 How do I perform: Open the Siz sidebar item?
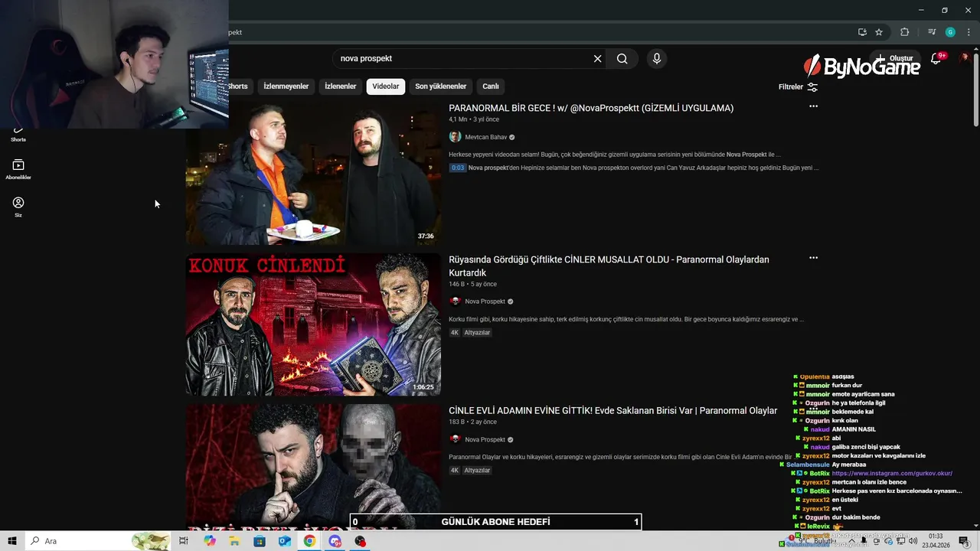[x=18, y=207]
